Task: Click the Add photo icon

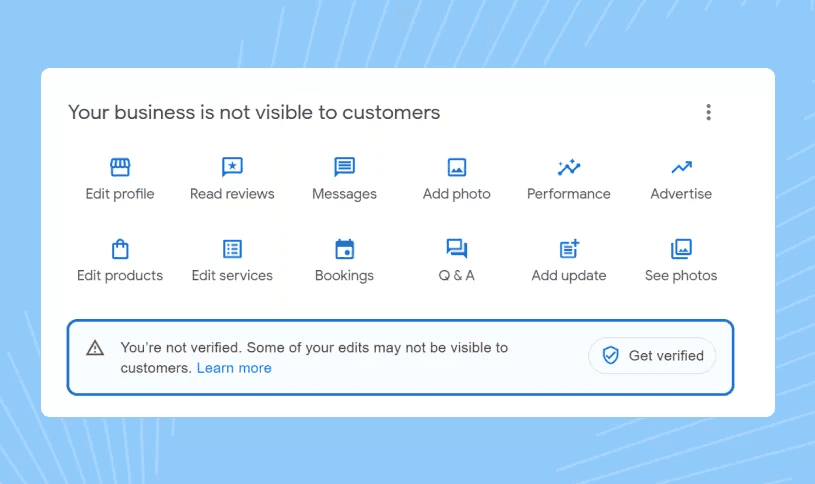Action: coord(457,167)
